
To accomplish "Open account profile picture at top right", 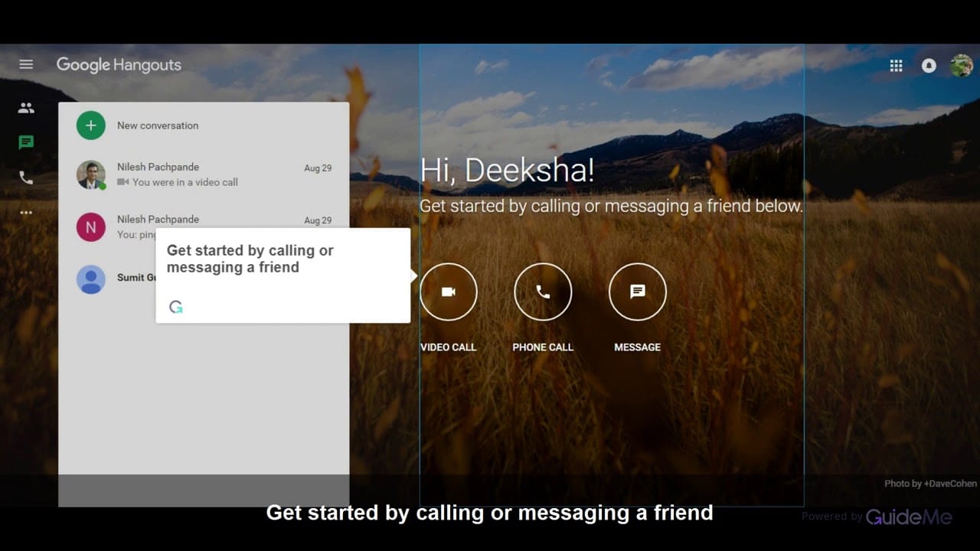I will pyautogui.click(x=961, y=66).
